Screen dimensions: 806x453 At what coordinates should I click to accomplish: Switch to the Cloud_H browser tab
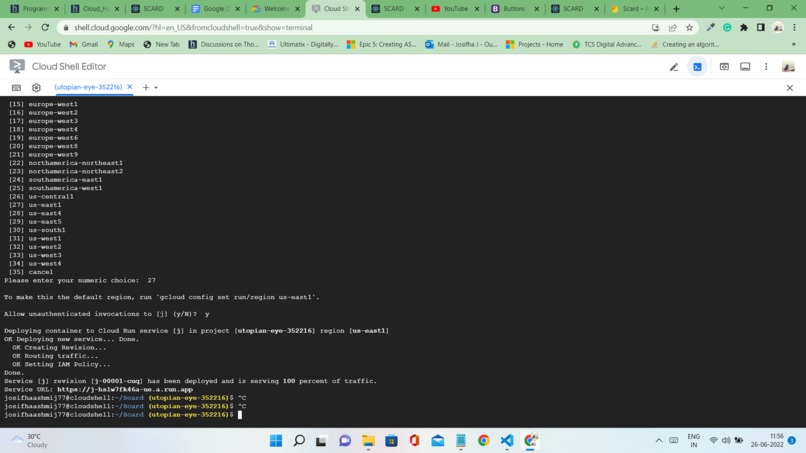tap(95, 9)
